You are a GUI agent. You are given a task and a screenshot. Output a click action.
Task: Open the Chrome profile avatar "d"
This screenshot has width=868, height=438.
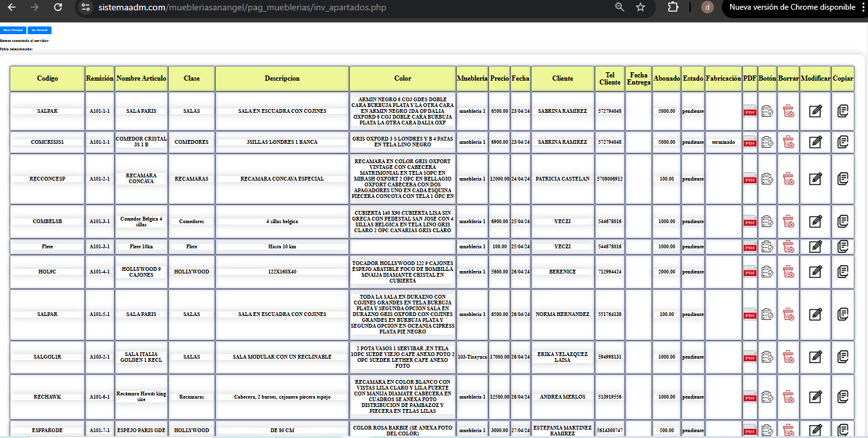pyautogui.click(x=707, y=7)
